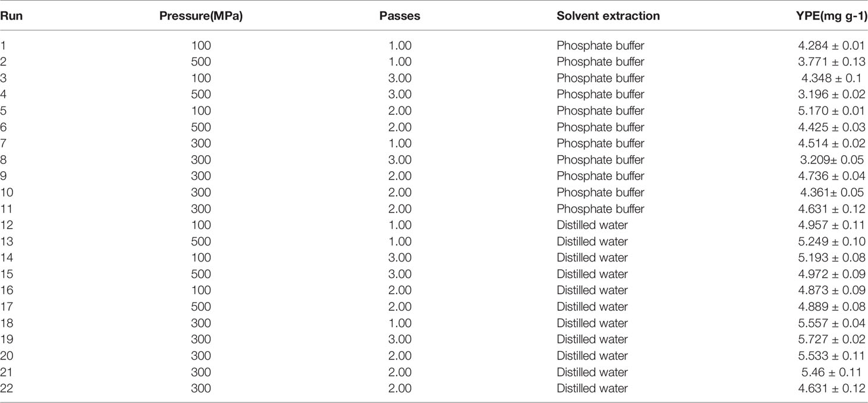The height and width of the screenshot is (403, 868).
Task: Select the Pressure(MPa) column header
Action: tap(201, 16)
